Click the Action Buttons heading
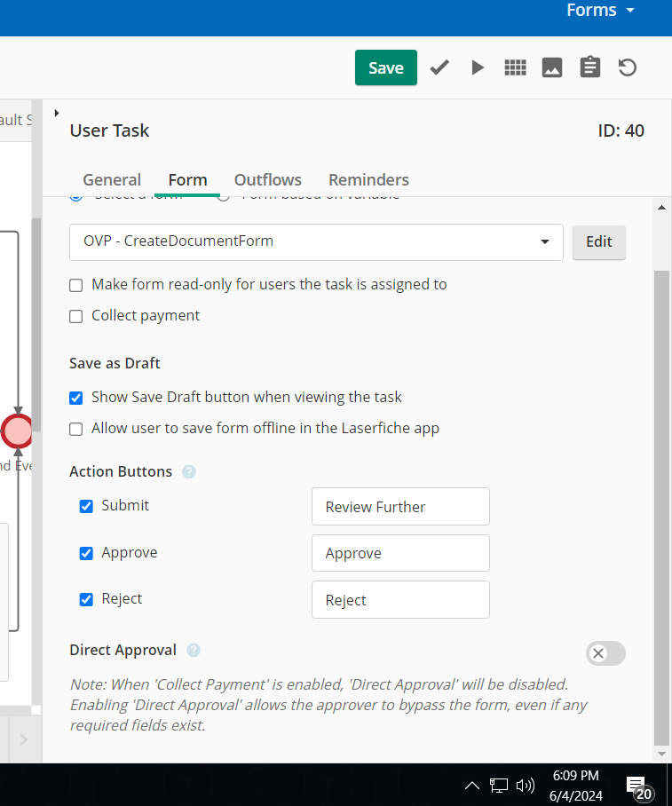Viewport: 672px width, 806px height. pos(121,471)
